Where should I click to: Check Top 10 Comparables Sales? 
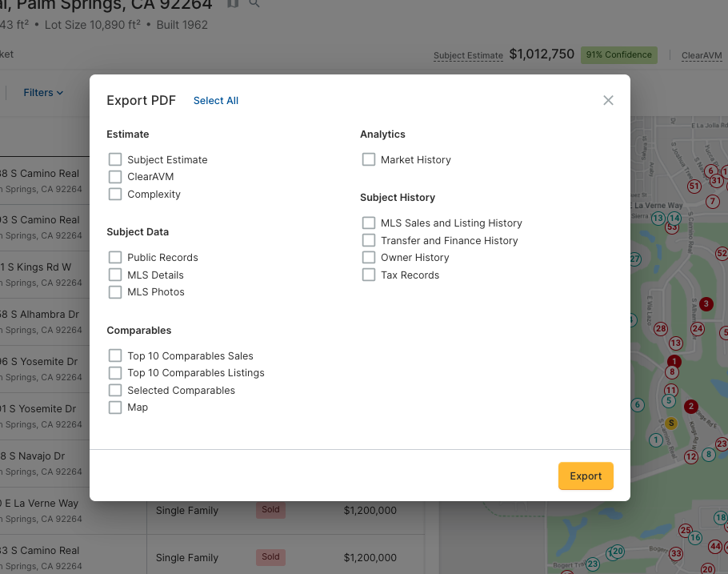[x=115, y=355]
